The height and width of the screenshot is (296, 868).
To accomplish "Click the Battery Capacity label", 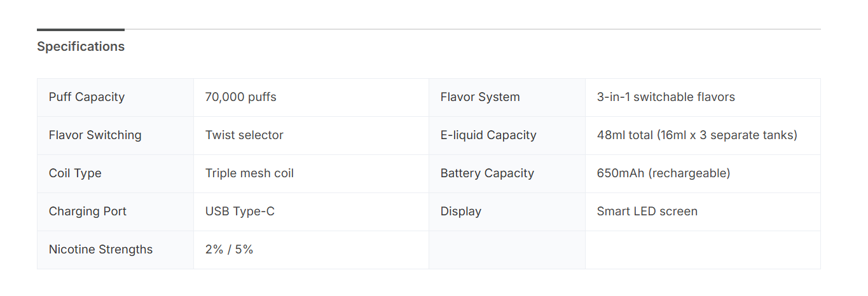I will click(x=487, y=173).
